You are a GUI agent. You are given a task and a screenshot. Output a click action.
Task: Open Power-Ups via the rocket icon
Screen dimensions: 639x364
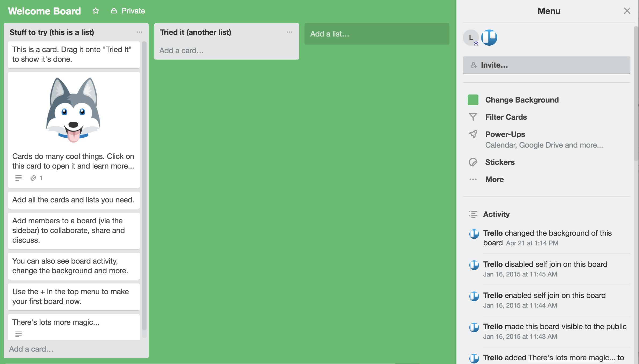(x=473, y=134)
